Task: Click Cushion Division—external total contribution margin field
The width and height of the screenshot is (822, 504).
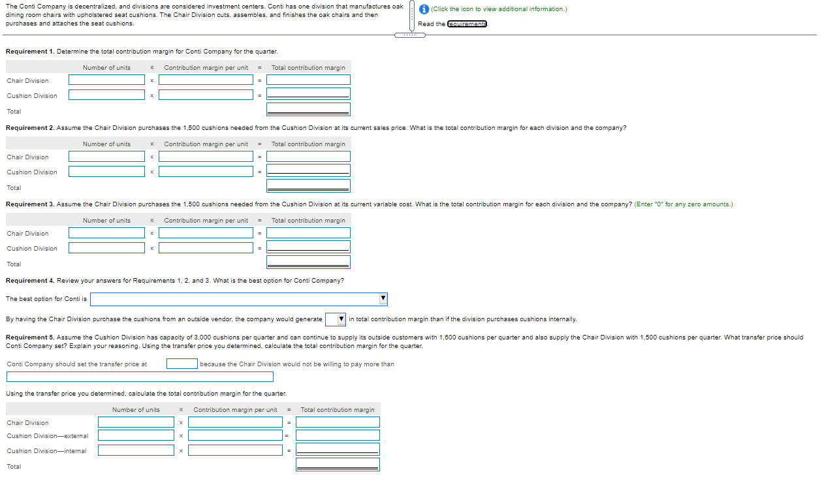Action: click(x=338, y=435)
